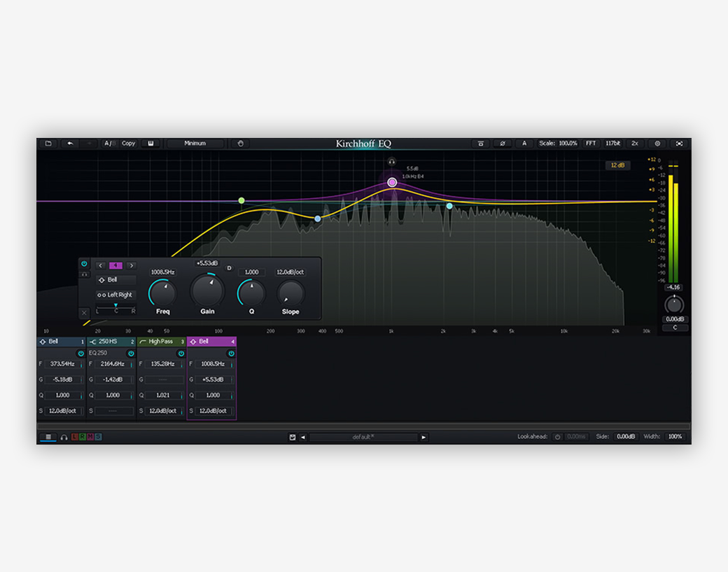728x572 pixels.
Task: Close the band popup panel with the X
Action: pos(84,313)
